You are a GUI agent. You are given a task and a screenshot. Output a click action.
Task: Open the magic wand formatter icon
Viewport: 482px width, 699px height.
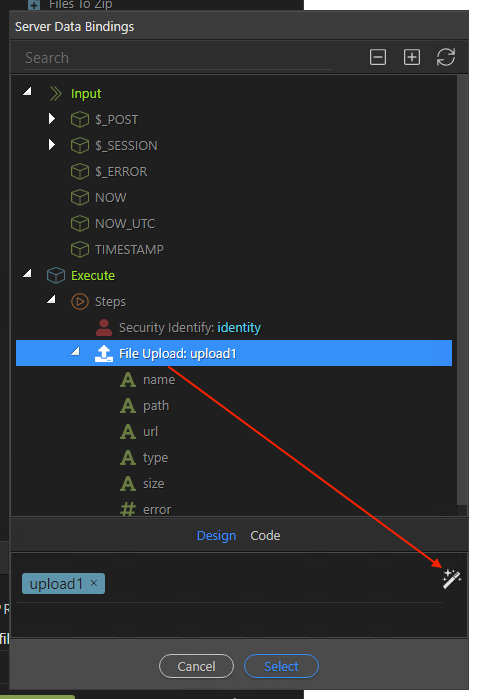point(451,579)
